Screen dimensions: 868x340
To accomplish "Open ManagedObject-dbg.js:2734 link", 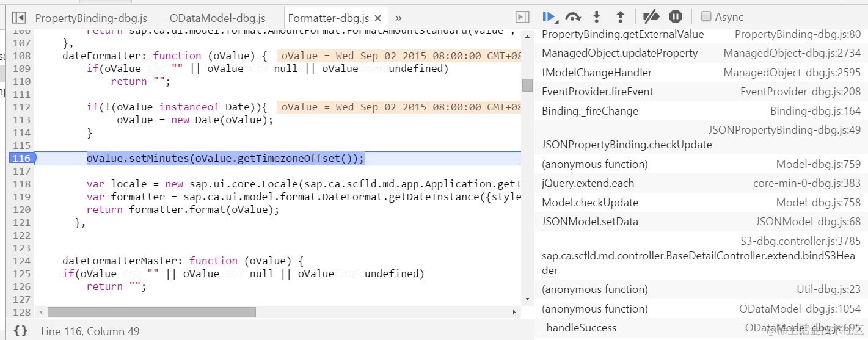I will 792,53.
